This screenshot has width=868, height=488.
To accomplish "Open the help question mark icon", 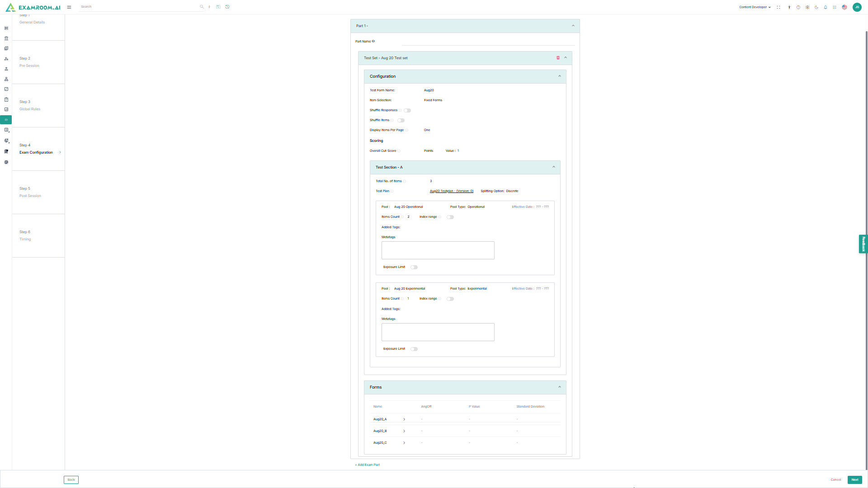I will click(x=798, y=7).
